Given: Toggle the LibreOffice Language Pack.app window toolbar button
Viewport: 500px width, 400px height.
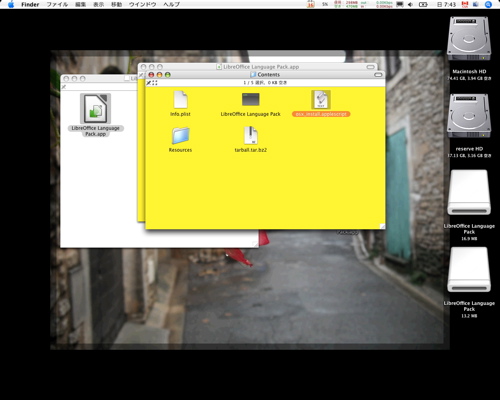Looking at the screenshot, I should coord(370,67).
